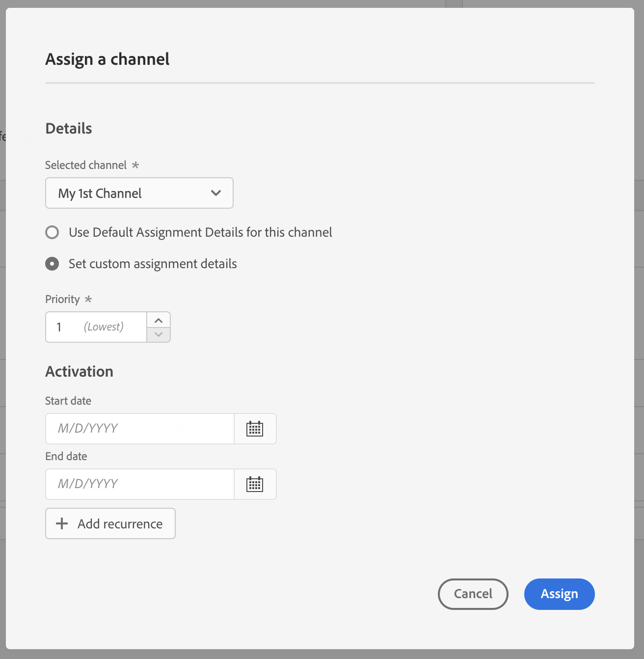The width and height of the screenshot is (644, 659).
Task: Click the End date field label
Action: (x=66, y=456)
